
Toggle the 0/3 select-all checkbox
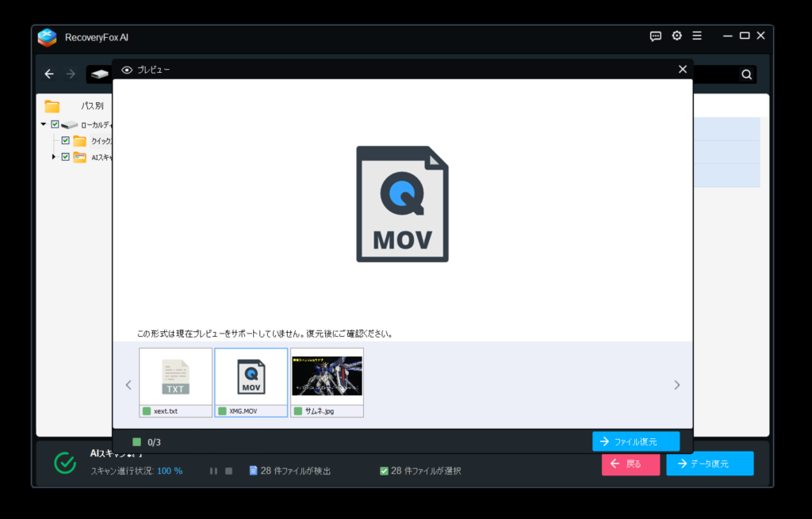(136, 442)
